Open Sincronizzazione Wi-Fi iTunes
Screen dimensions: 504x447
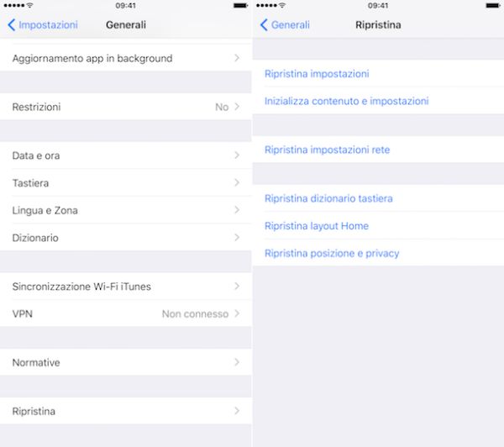click(126, 287)
